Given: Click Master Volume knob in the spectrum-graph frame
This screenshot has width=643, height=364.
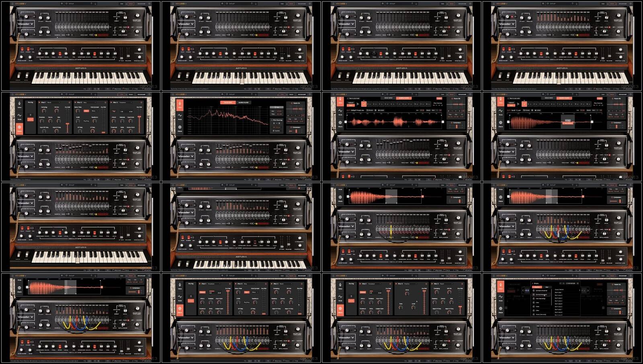Looking at the screenshot, I should coord(298,148).
